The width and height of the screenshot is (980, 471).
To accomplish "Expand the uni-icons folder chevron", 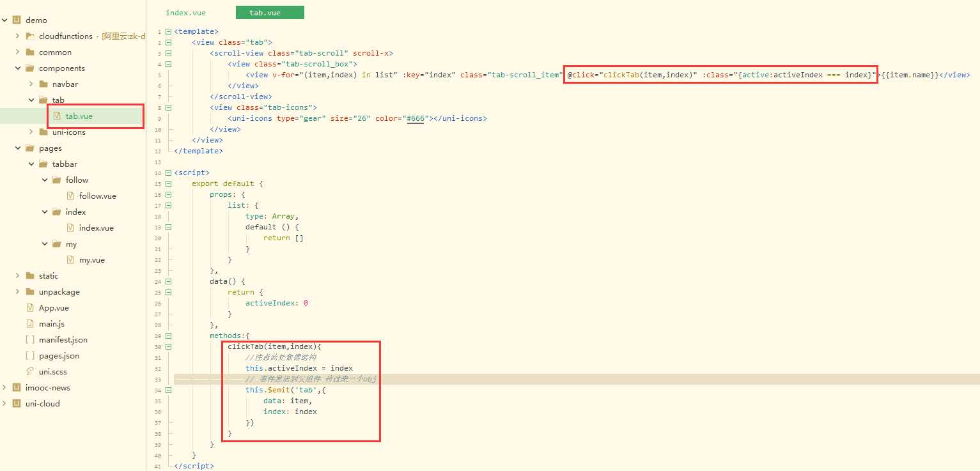I will [x=31, y=132].
